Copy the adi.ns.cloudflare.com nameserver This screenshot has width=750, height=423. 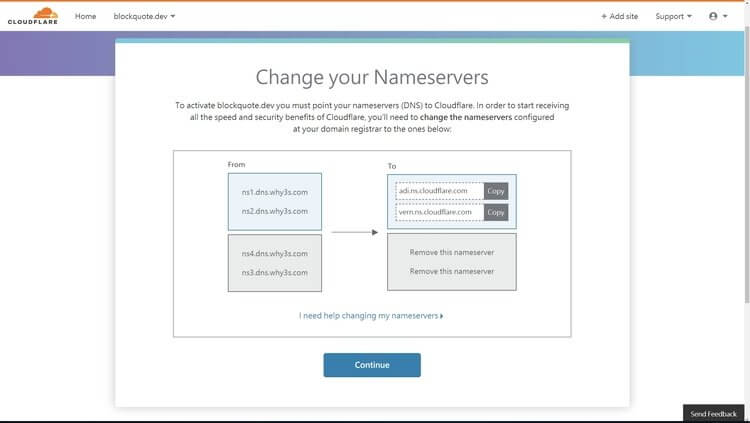(496, 191)
